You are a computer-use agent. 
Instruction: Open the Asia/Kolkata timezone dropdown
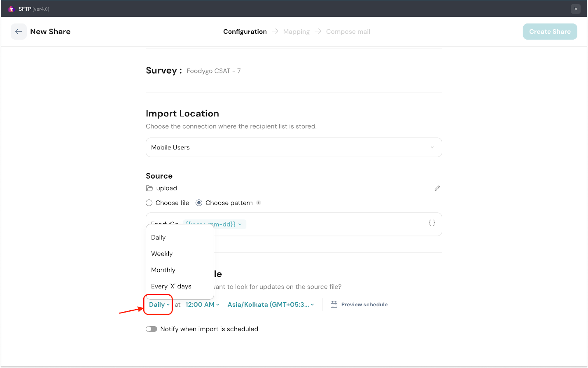pos(270,304)
